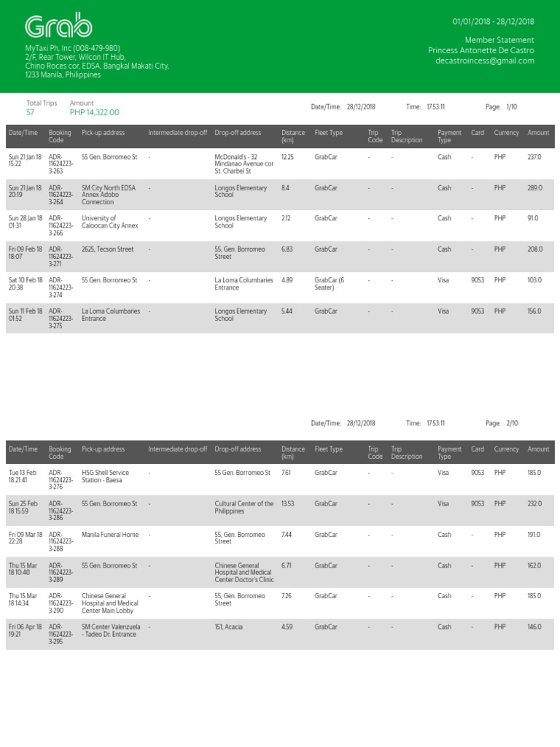Click the McDonald's Mindanao Avenue drop-off address
This screenshot has height=747, width=560.
(x=244, y=165)
